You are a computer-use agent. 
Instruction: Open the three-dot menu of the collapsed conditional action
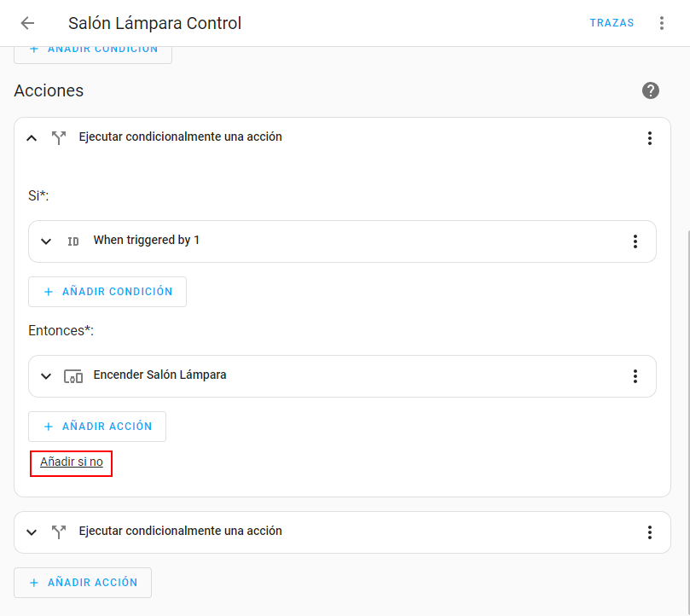650,532
